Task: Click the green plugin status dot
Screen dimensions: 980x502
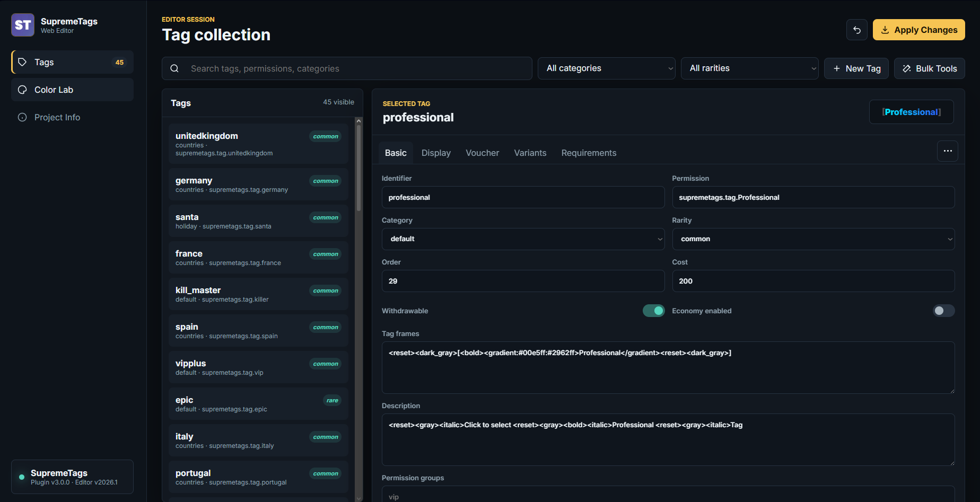Action: 22,477
